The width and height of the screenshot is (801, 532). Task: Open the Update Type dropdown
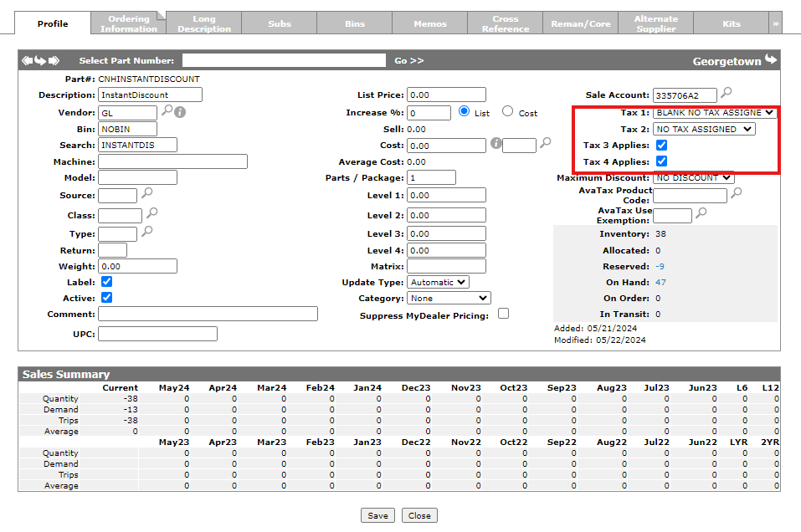pos(439,283)
